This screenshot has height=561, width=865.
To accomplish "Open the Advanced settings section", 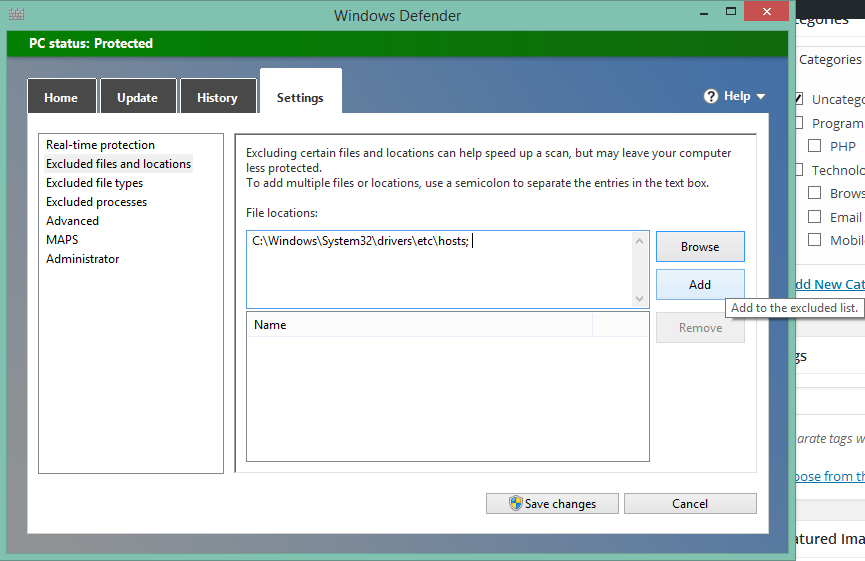I will click(72, 221).
